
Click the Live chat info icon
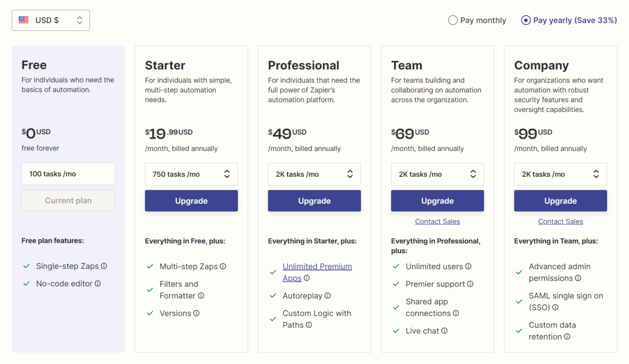pos(445,330)
